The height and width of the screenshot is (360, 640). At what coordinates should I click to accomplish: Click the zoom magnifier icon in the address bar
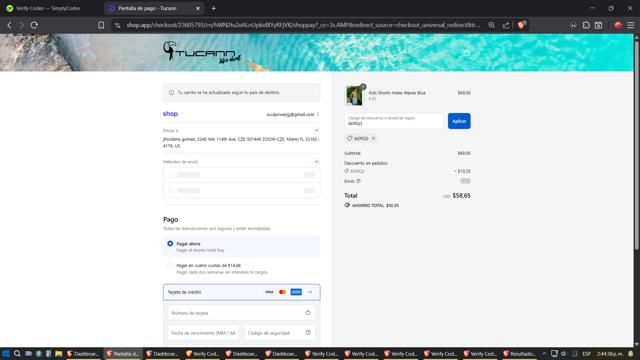[x=491, y=25]
